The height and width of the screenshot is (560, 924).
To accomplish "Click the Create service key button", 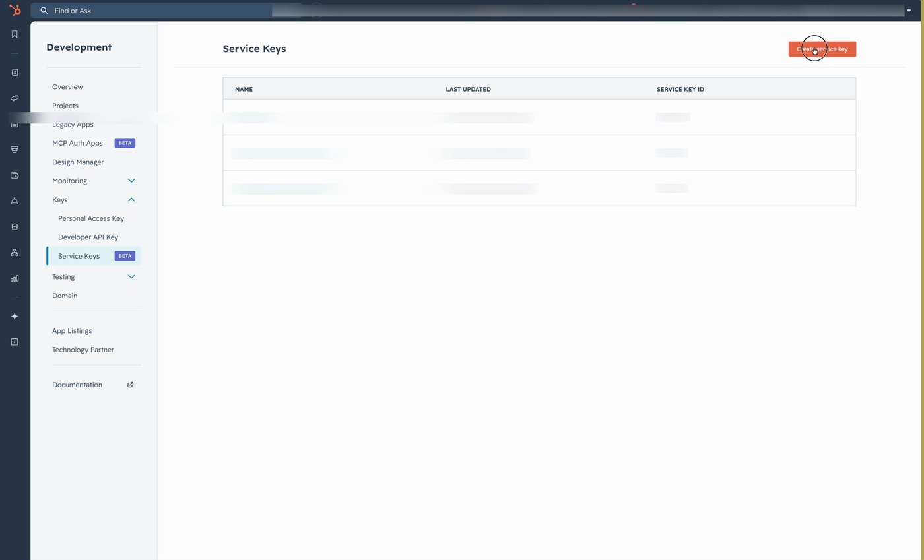I will coord(822,49).
